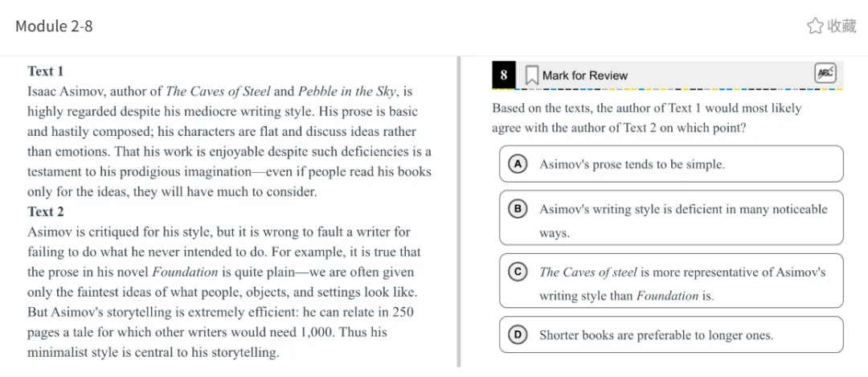The height and width of the screenshot is (377, 868).
Task: Click the Module 2-8 title
Action: [54, 26]
